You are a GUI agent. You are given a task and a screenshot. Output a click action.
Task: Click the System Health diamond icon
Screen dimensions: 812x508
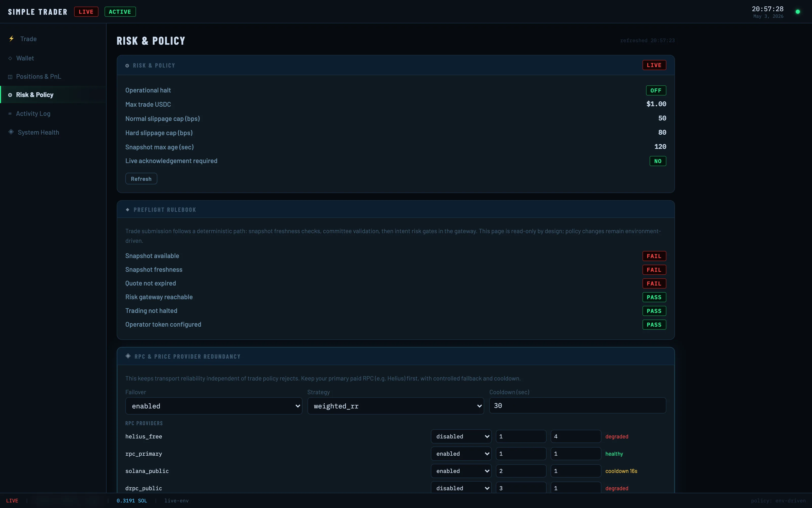11,132
